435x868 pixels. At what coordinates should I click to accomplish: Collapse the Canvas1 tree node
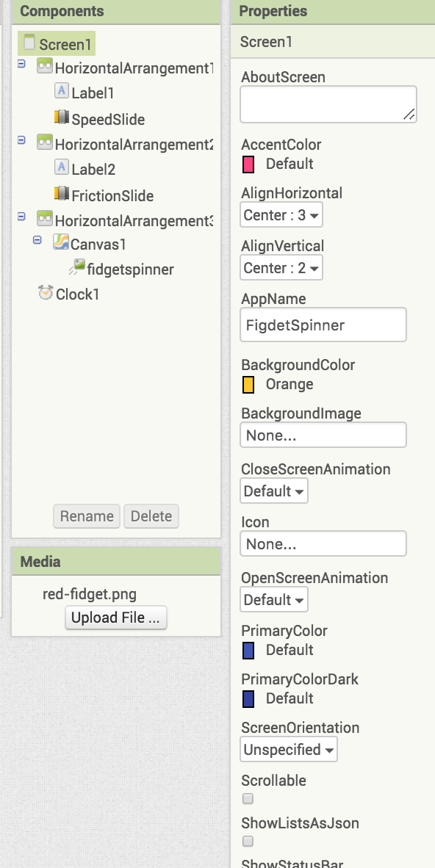point(37,239)
